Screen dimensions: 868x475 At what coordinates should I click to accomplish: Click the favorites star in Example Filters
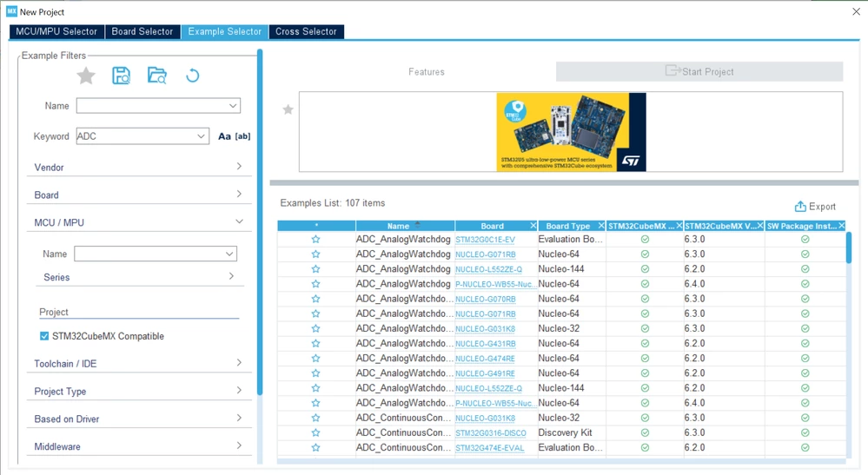pos(86,76)
